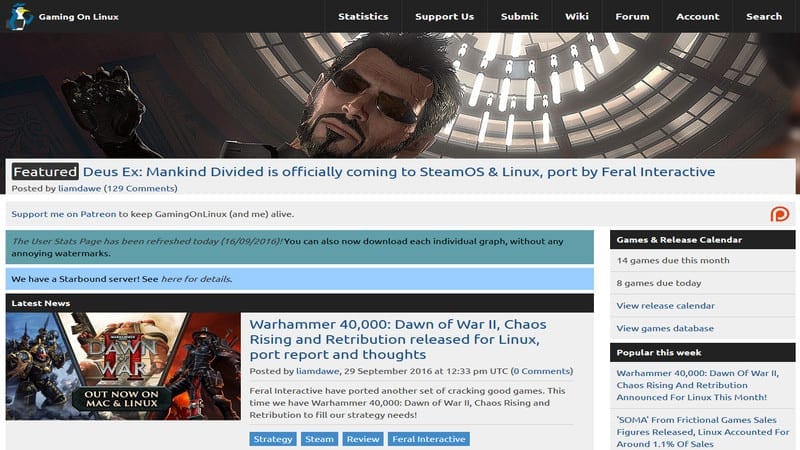This screenshot has height=450, width=800.
Task: Follow the Support me on Patreon link
Action: tap(64, 214)
